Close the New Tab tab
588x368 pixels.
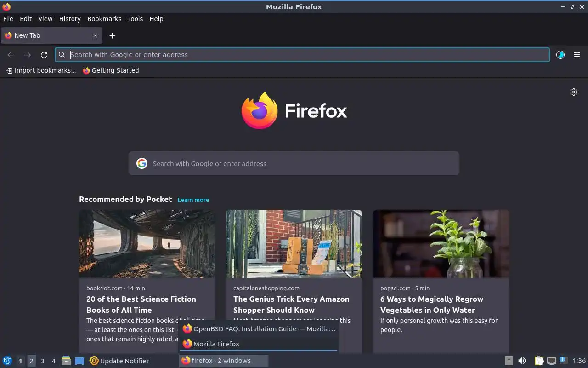pos(95,35)
